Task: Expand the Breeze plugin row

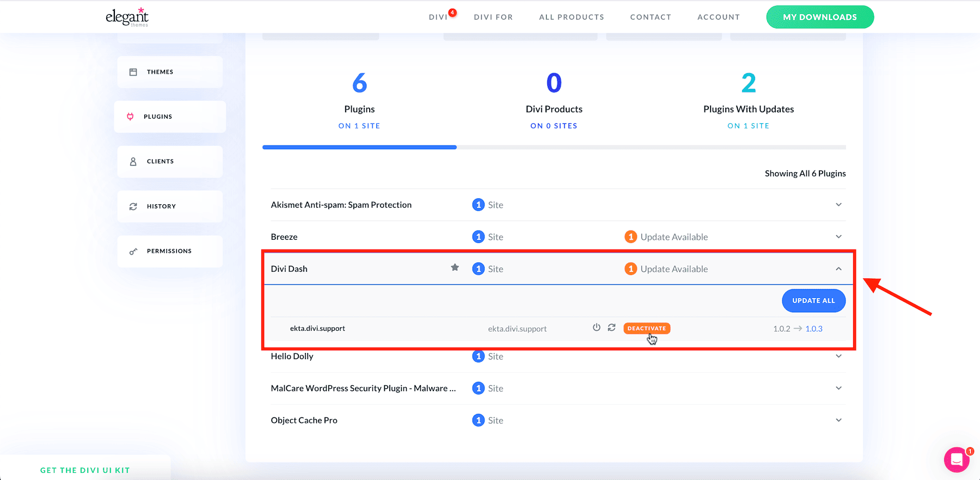Action: click(x=838, y=236)
